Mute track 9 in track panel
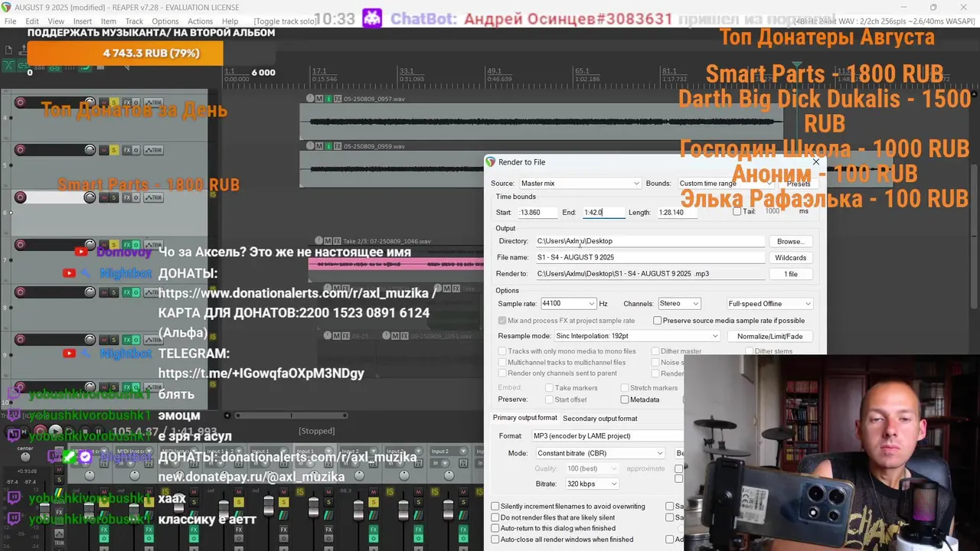This screenshot has width=980, height=551. tap(103, 340)
